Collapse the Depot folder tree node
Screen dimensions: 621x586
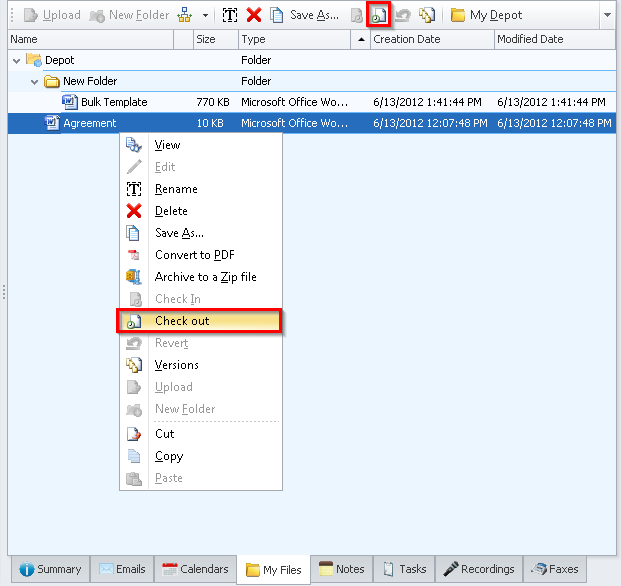[17, 60]
